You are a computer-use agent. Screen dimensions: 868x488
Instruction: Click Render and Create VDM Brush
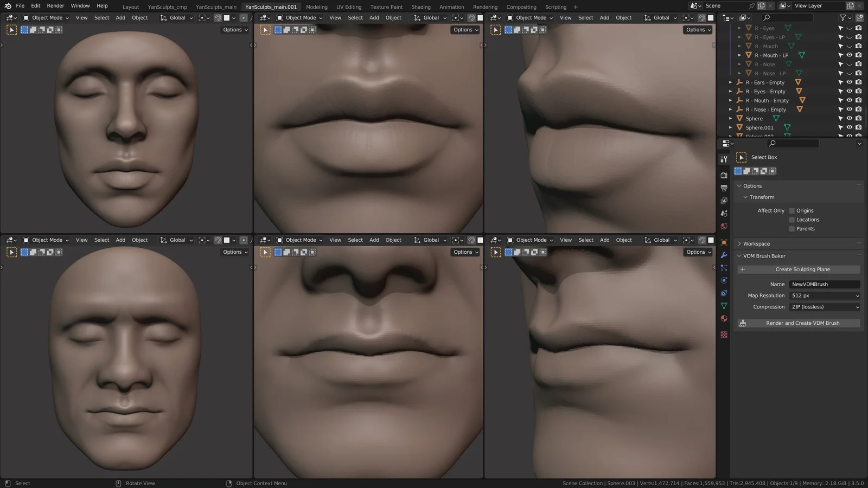click(x=802, y=323)
